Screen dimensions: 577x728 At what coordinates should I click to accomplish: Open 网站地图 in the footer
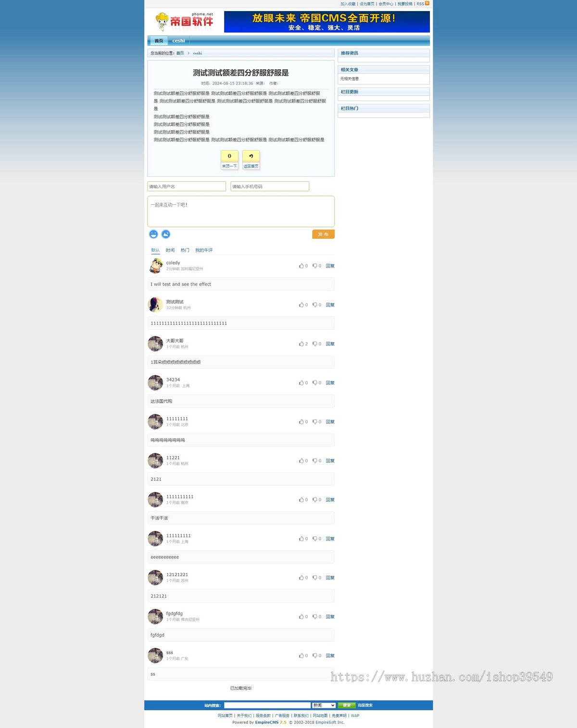320,716
